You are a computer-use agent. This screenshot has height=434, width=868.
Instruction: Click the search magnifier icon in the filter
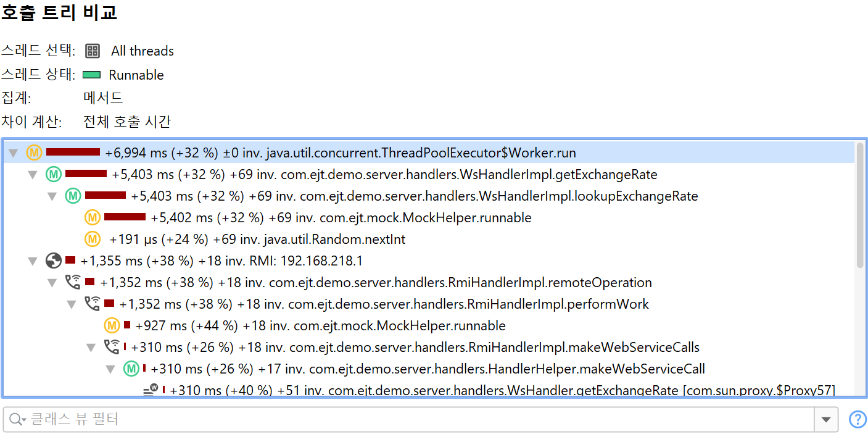(15, 420)
